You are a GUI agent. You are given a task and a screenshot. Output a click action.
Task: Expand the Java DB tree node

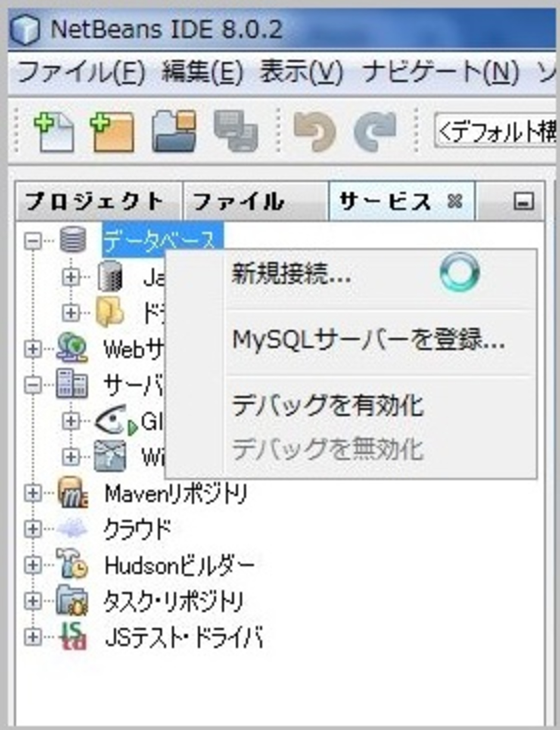(71, 277)
